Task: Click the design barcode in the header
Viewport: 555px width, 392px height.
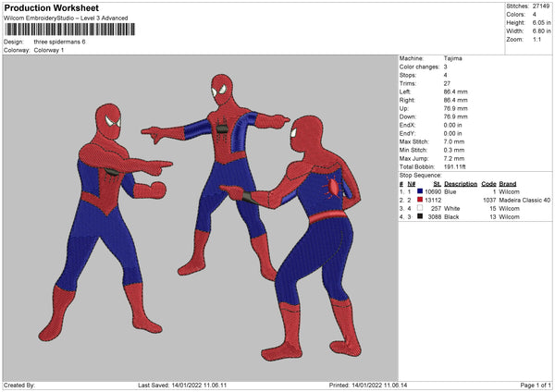Action: pyautogui.click(x=70, y=30)
